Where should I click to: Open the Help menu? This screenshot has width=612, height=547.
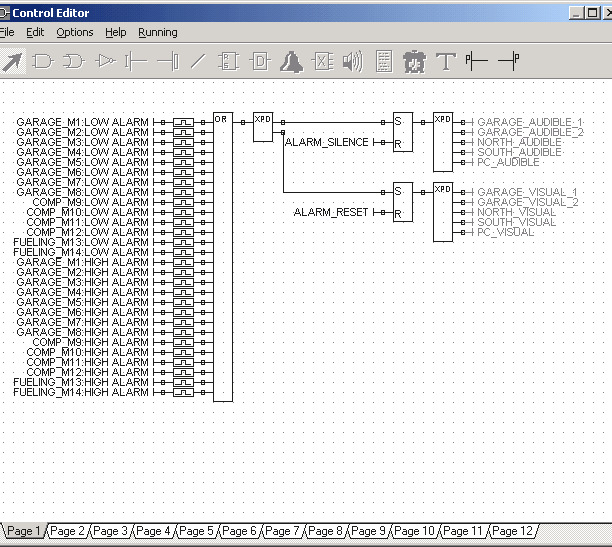116,32
